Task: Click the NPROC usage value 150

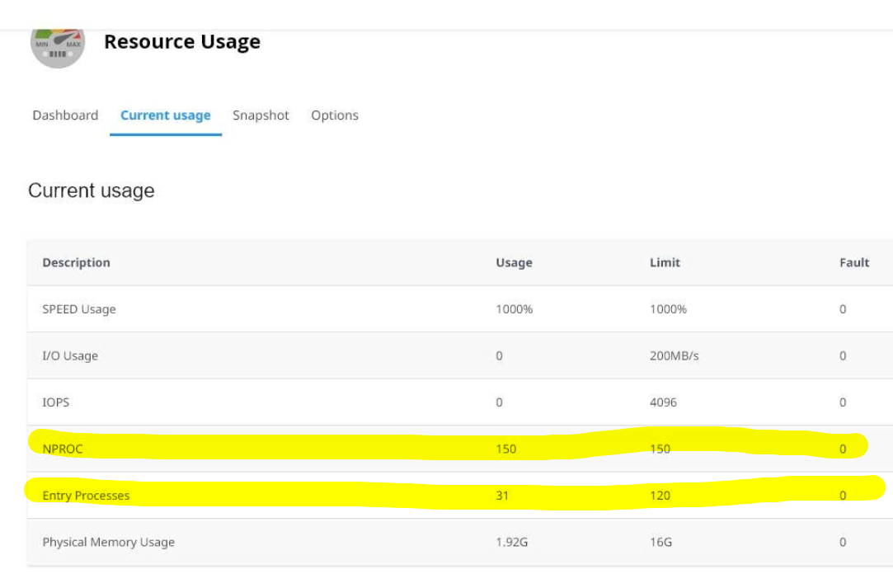Action: 505,449
